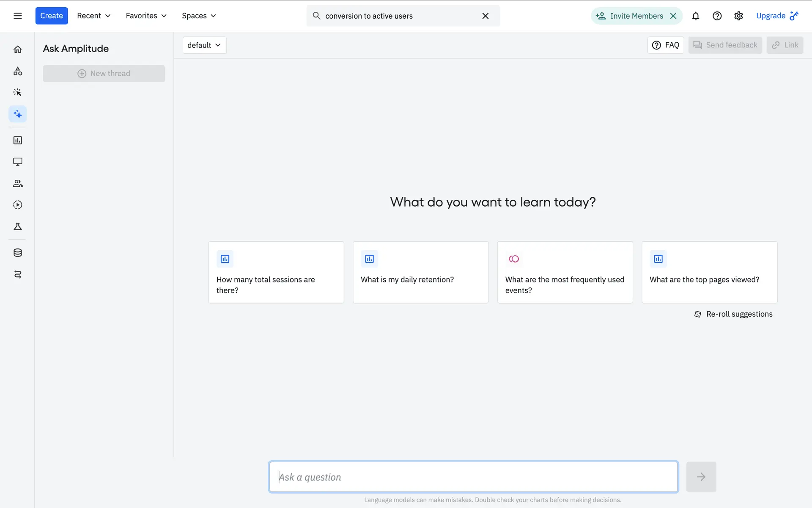The width and height of the screenshot is (812, 508).
Task: Click the Create button
Action: click(x=51, y=16)
